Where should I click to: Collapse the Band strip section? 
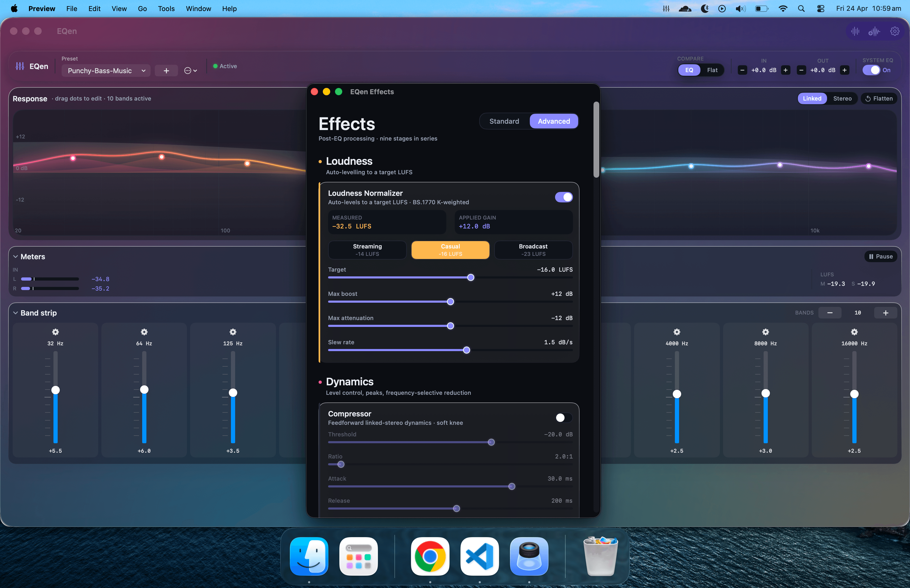coord(15,313)
